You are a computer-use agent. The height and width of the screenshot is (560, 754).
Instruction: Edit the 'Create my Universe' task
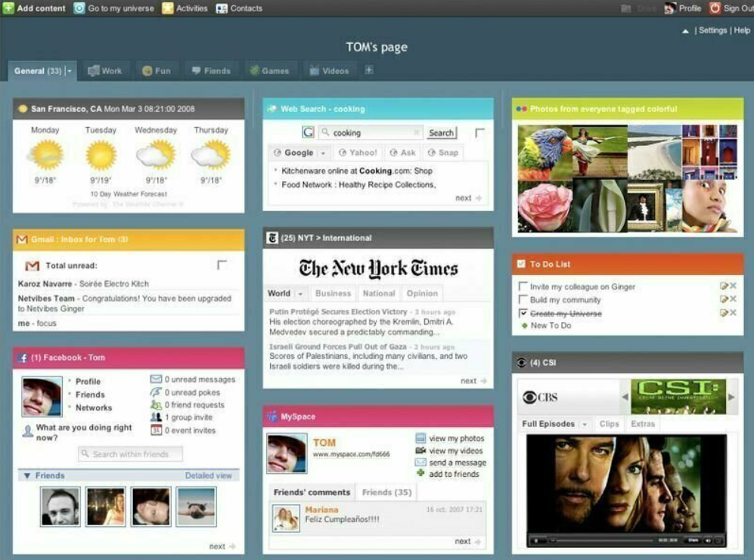pos(724,313)
